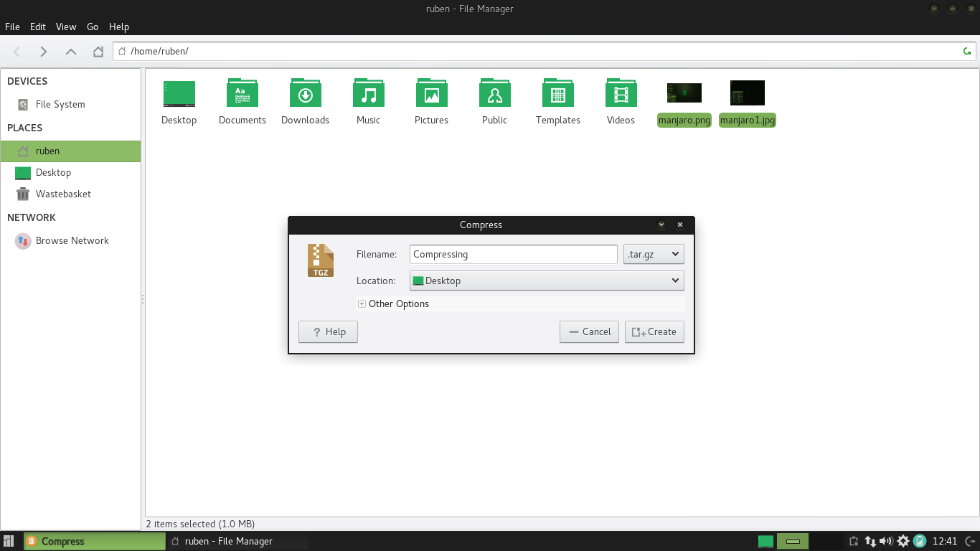Switch to ruben - File Manager taskbar entry
The image size is (980, 551).
point(237,541)
